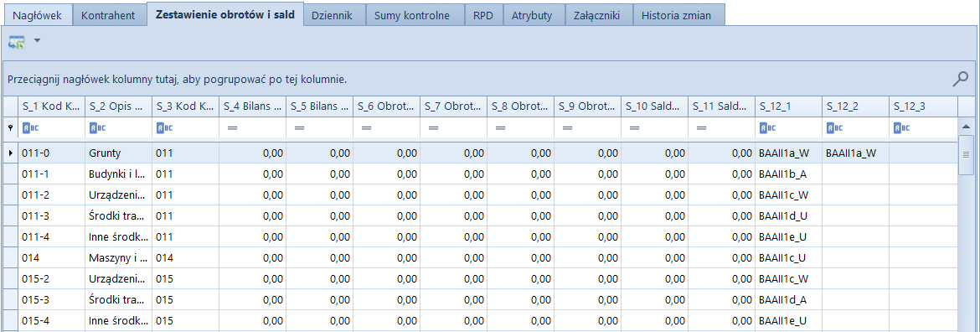Click the BAAII1d_U cell
The width and height of the screenshot is (980, 332).
(788, 215)
